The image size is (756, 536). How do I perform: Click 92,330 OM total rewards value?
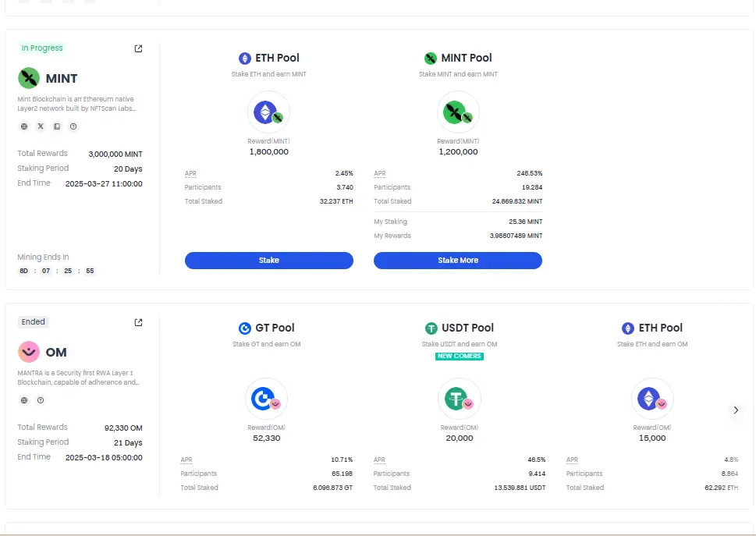[x=123, y=428]
